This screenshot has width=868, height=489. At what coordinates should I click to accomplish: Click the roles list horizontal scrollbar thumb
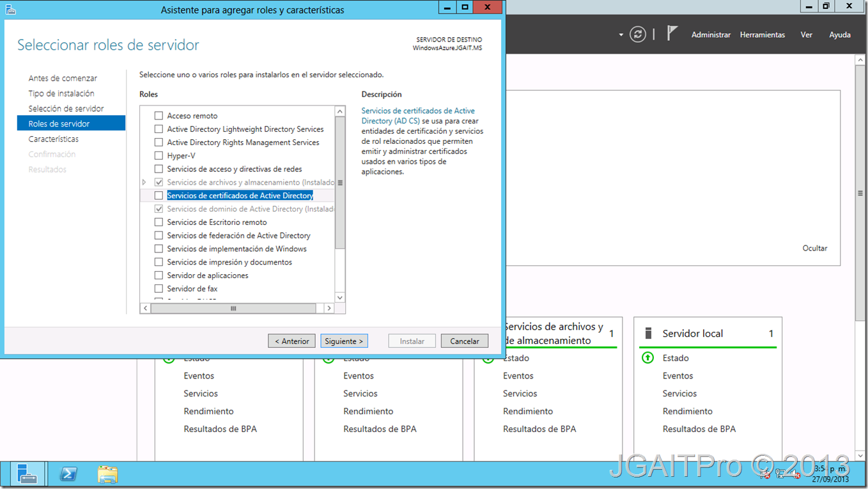[233, 308]
